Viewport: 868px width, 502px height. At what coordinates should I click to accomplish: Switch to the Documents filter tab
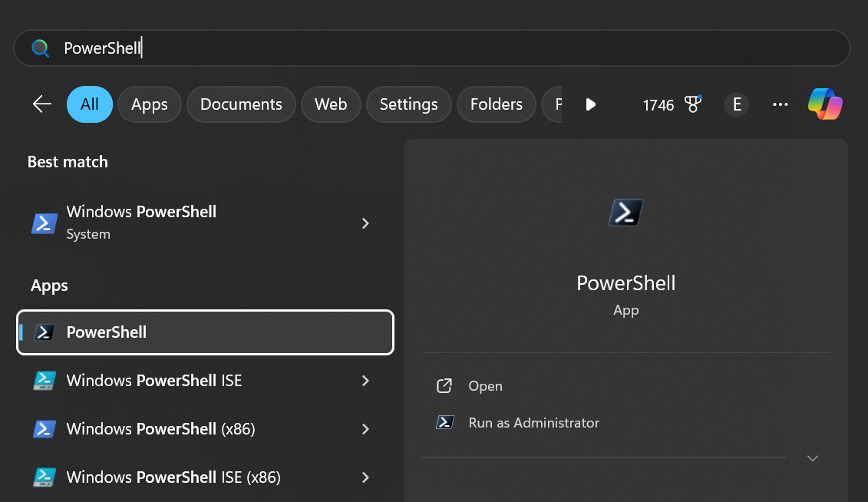pos(241,104)
